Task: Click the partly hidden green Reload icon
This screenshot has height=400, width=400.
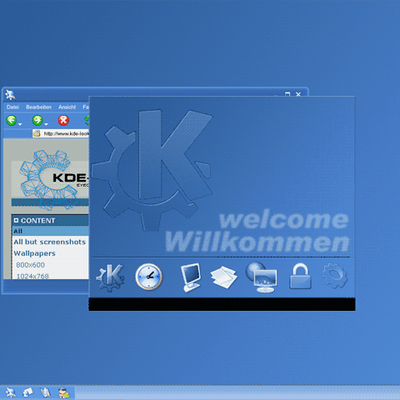Action: tap(86, 120)
